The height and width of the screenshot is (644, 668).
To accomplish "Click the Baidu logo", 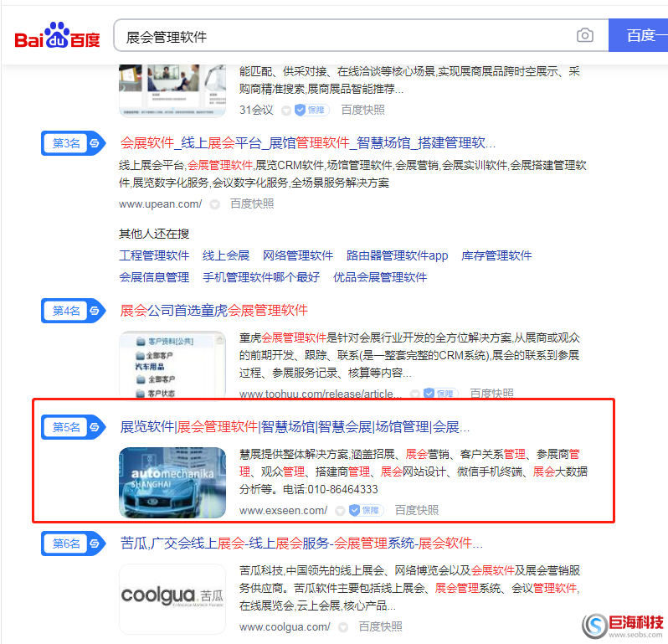I will [x=57, y=37].
